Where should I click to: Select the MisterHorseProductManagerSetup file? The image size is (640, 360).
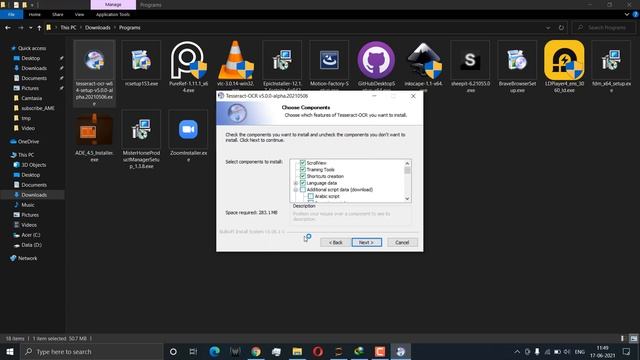141,139
